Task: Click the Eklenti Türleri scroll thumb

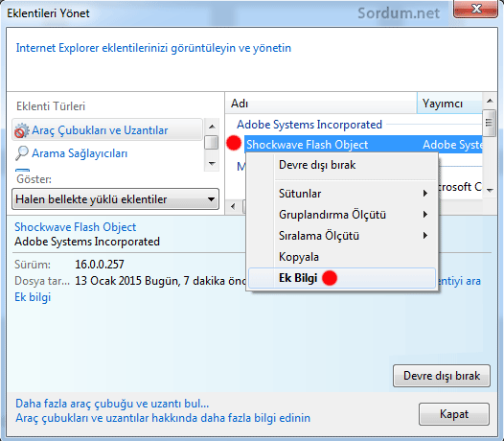Action: 212,143
